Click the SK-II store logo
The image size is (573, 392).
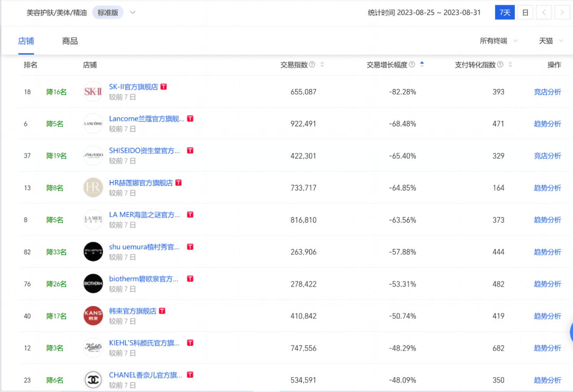[x=93, y=92]
